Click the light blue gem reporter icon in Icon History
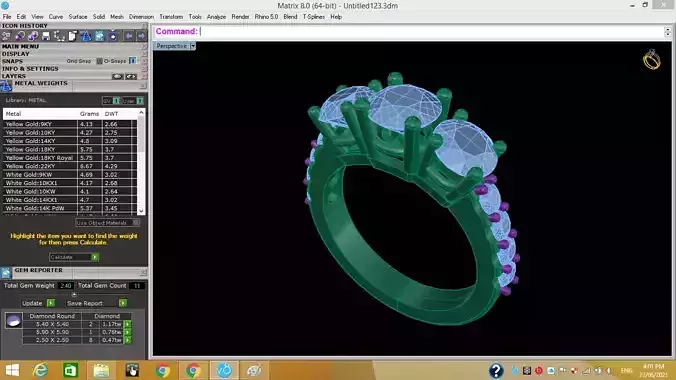Viewport: 676px width, 380px height. coord(100,36)
